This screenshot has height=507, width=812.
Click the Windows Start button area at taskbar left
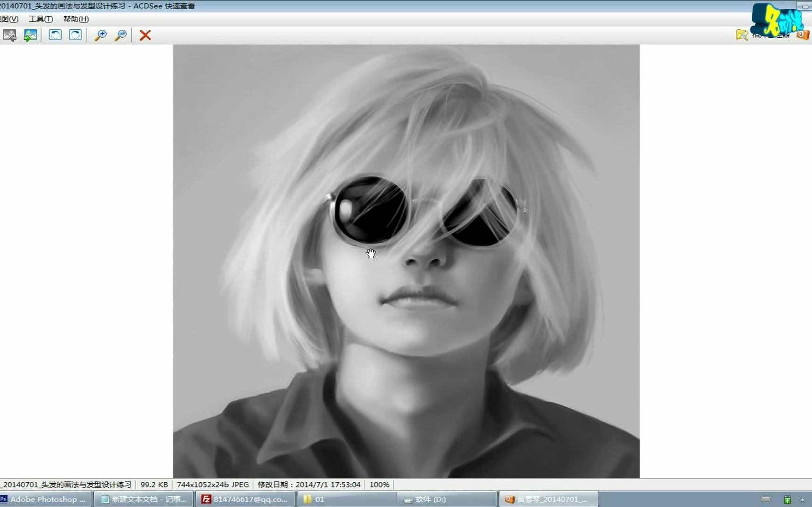[x=3, y=499]
